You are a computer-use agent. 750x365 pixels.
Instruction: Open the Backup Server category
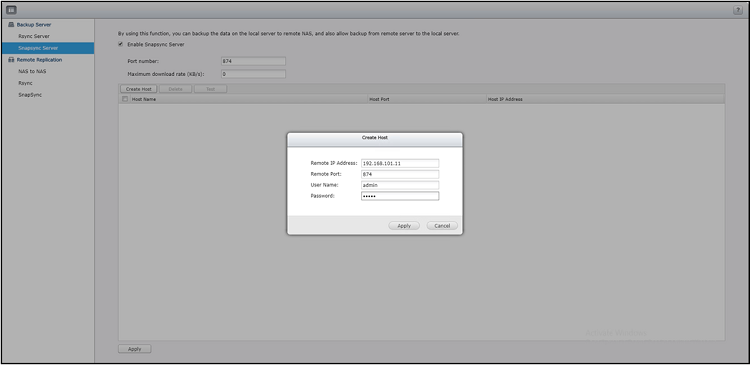click(x=34, y=24)
